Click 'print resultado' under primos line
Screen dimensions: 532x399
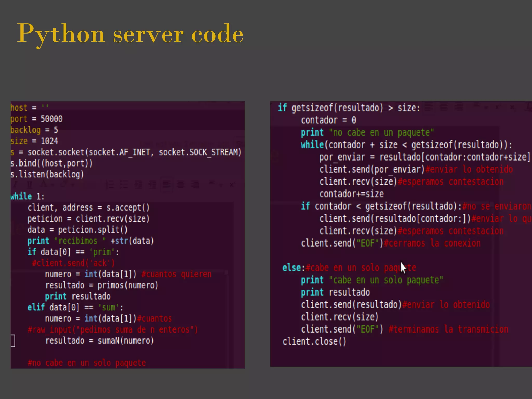tap(78, 296)
